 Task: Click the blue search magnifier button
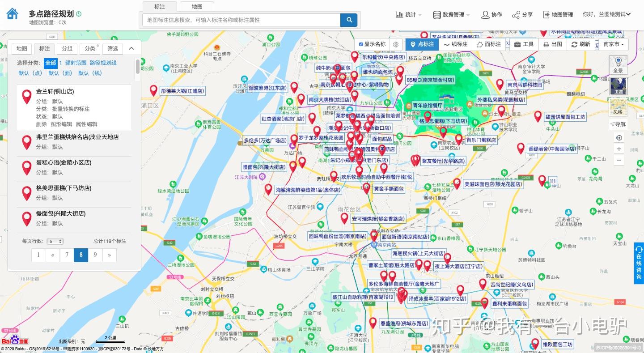click(349, 20)
